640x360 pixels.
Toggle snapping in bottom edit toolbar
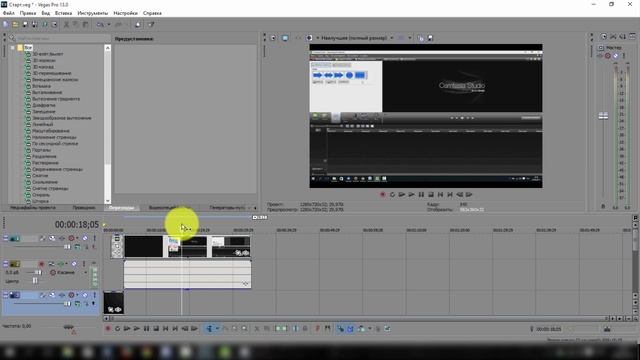click(x=340, y=329)
